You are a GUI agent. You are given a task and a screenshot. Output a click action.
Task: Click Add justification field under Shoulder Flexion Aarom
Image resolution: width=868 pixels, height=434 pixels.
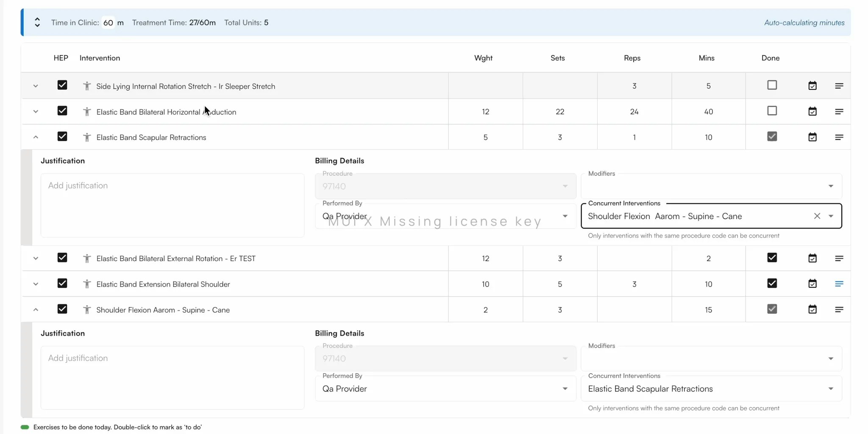tap(172, 378)
